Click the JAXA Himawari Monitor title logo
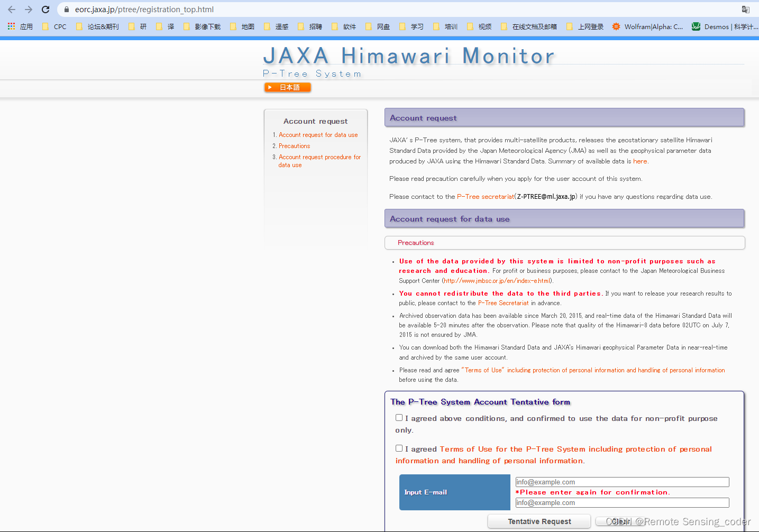Viewport: 759px width, 532px height. tap(408, 56)
